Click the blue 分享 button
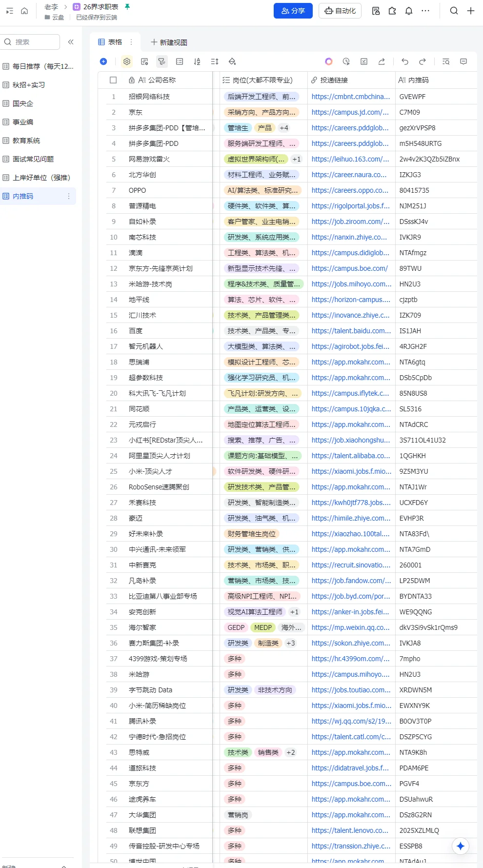Screen dimensions: 483x868 click(293, 11)
